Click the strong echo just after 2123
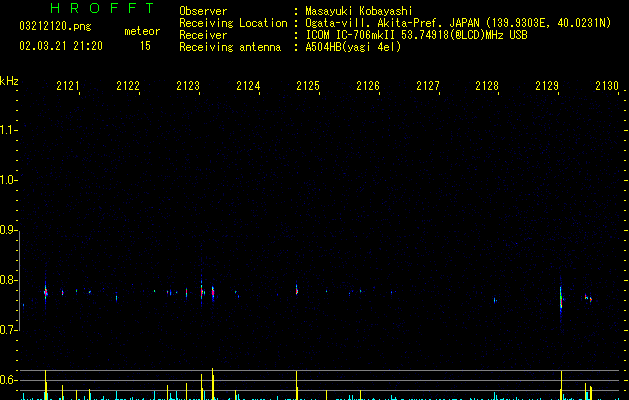The image size is (629, 400). tap(201, 292)
